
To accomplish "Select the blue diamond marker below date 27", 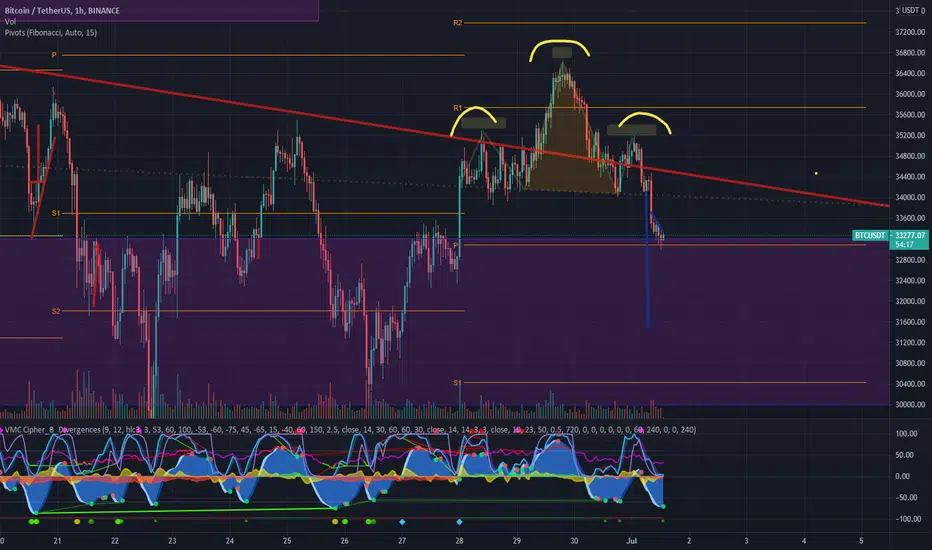I will (x=402, y=521).
